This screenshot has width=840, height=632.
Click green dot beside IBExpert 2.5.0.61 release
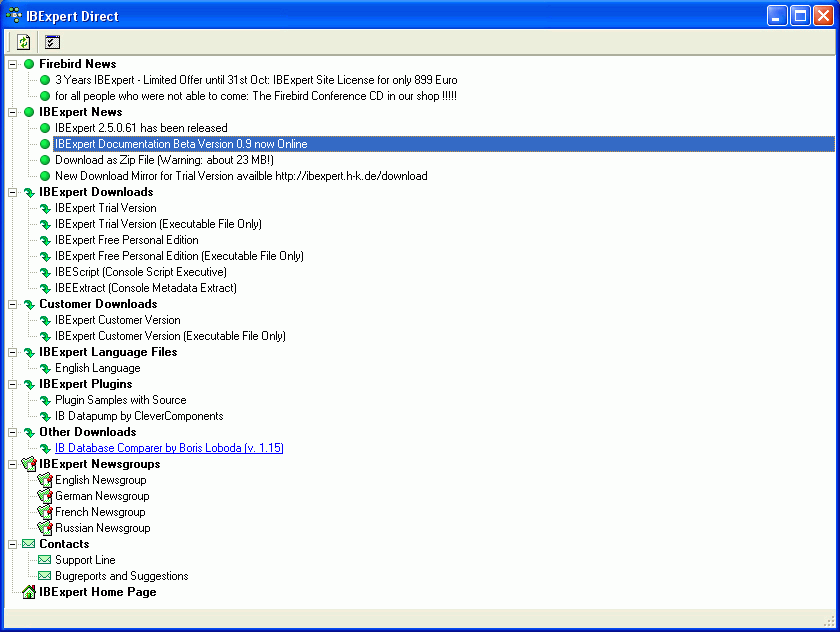(45, 128)
